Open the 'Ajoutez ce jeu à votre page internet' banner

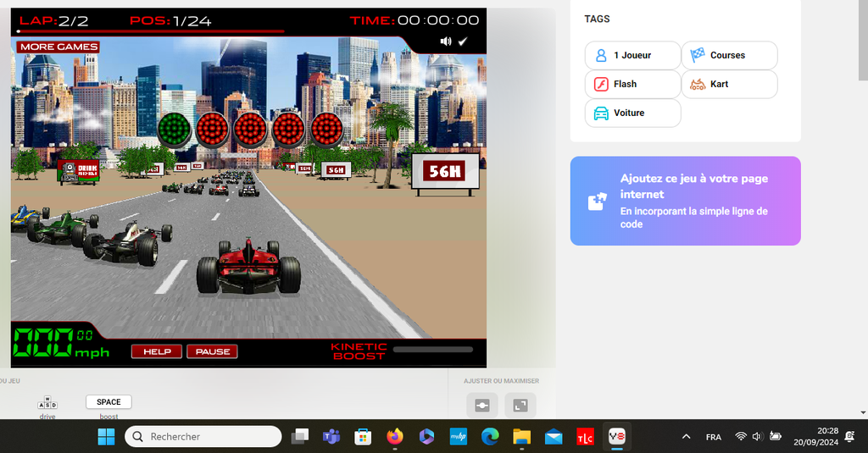(685, 201)
